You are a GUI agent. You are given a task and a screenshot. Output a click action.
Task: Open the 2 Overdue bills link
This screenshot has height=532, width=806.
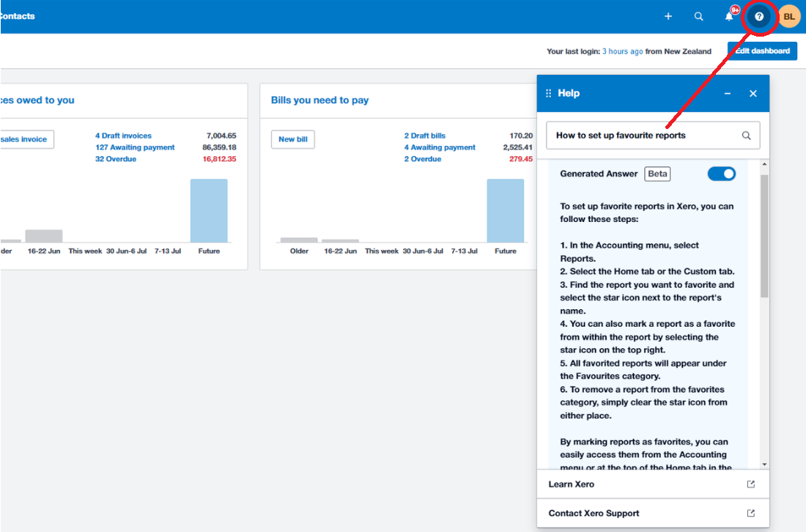[x=423, y=159]
